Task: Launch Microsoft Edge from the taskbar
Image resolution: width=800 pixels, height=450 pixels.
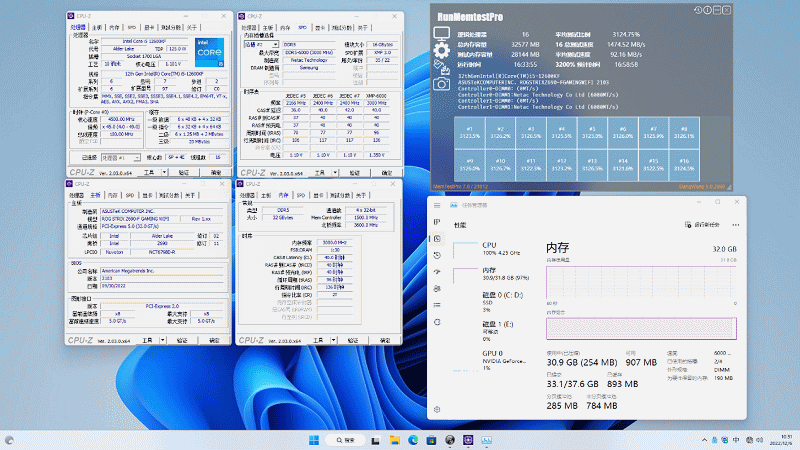Action: click(x=413, y=440)
